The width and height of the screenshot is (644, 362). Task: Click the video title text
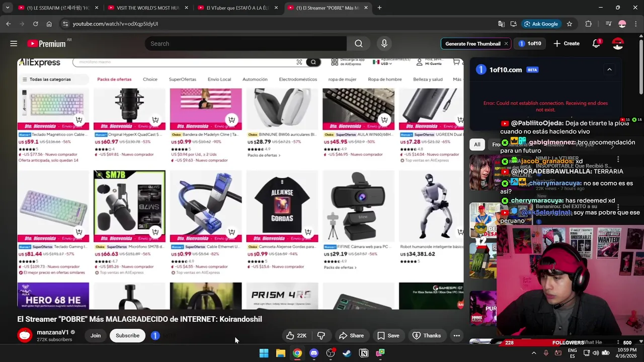click(139, 319)
